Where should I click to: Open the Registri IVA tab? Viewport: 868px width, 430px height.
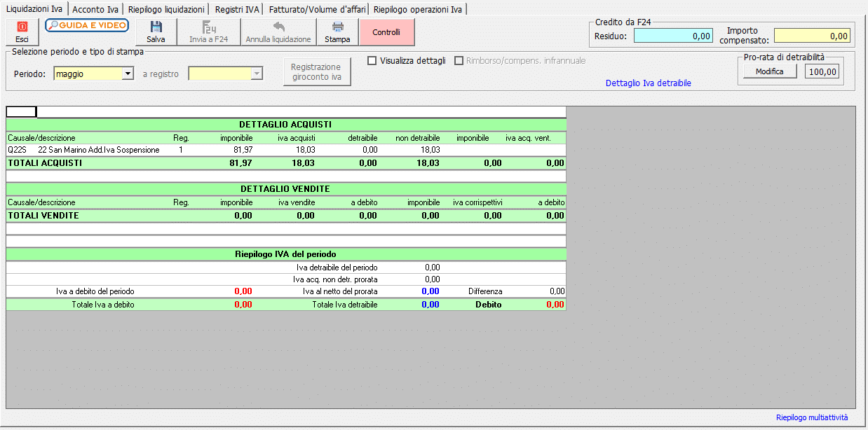[x=237, y=9]
